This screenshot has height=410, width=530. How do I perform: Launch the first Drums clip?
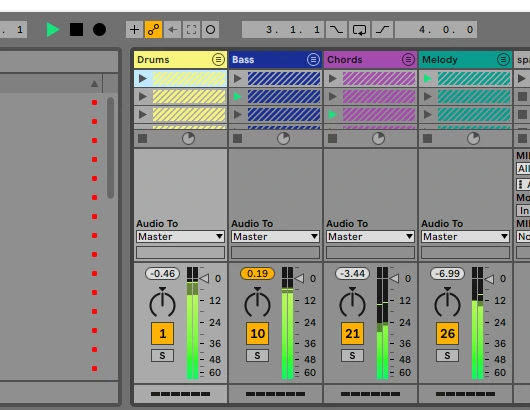point(143,78)
